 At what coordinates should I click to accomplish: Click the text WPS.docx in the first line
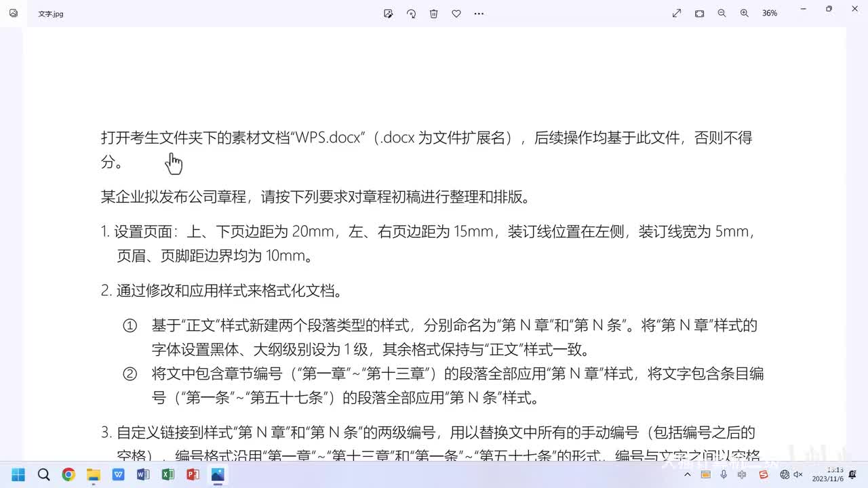[328, 138]
